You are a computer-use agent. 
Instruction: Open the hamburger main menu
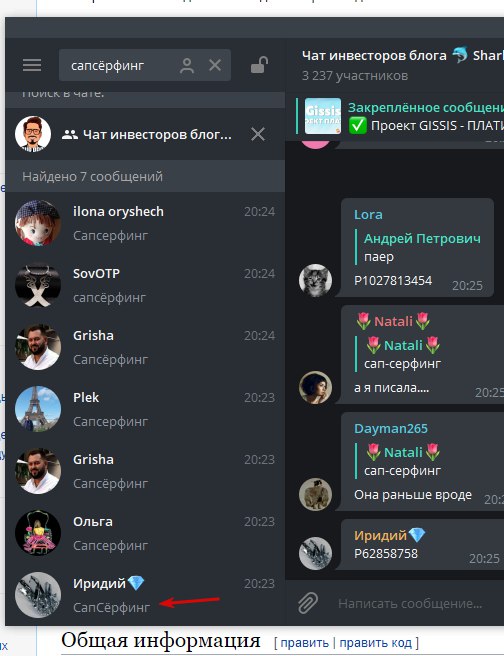pyautogui.click(x=32, y=65)
